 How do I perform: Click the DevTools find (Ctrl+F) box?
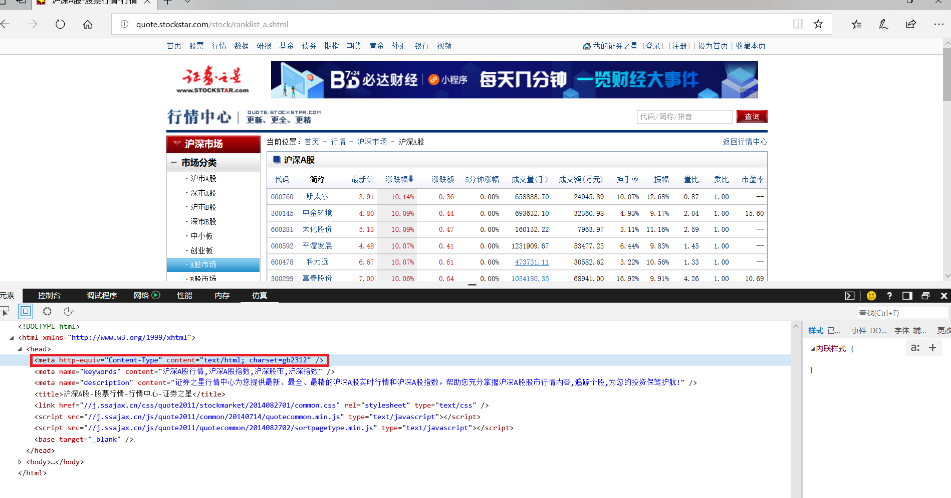pyautogui.click(x=902, y=313)
